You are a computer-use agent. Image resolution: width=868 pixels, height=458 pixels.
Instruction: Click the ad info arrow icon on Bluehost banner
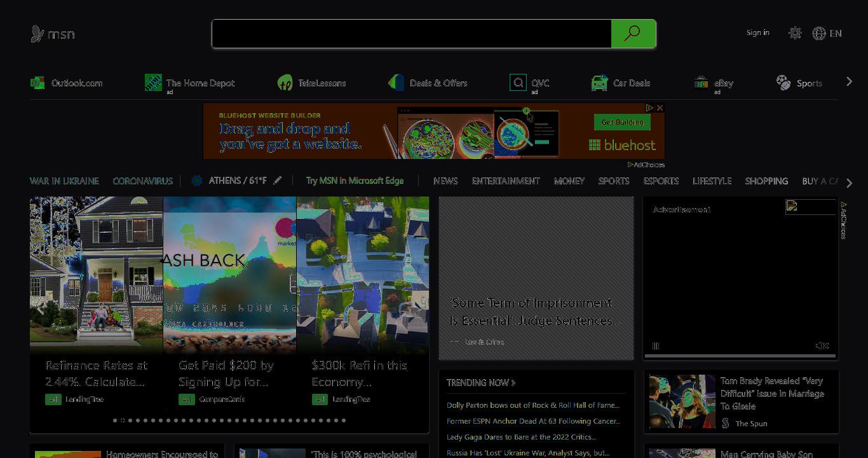coord(650,108)
